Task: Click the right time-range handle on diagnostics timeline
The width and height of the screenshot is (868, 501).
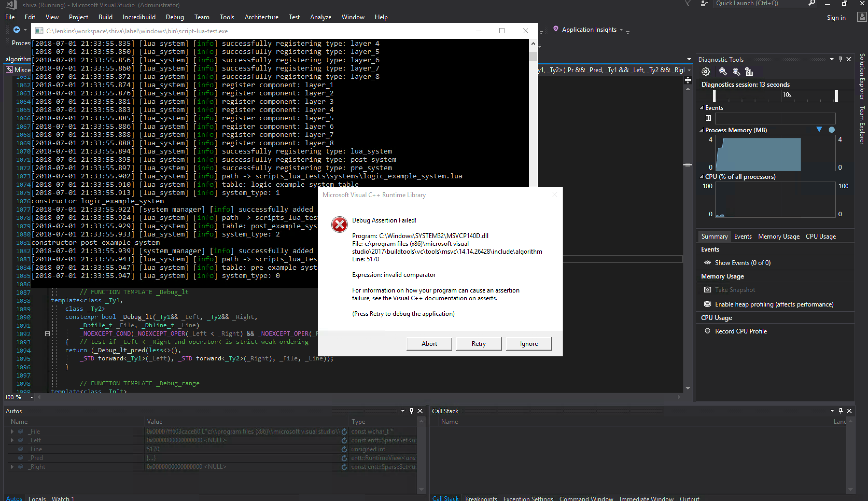Action: point(837,95)
